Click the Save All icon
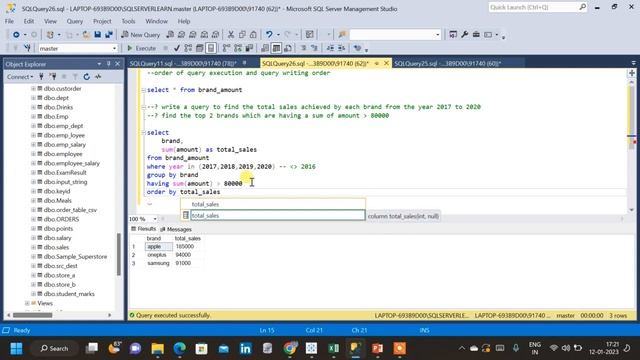Viewport: 640px width, 360px height. click(x=109, y=35)
